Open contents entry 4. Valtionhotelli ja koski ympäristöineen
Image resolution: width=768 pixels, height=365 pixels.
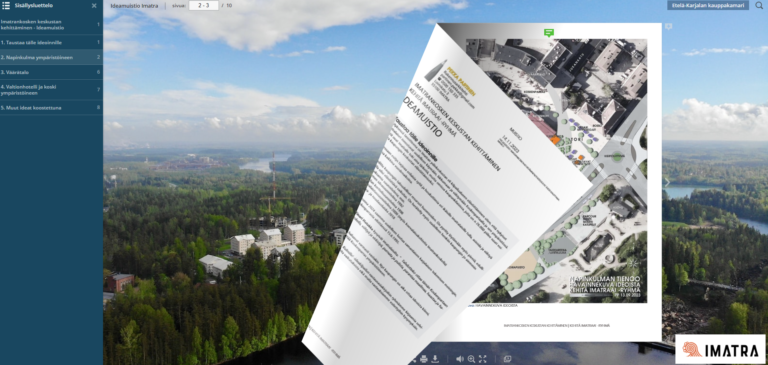[51, 90]
